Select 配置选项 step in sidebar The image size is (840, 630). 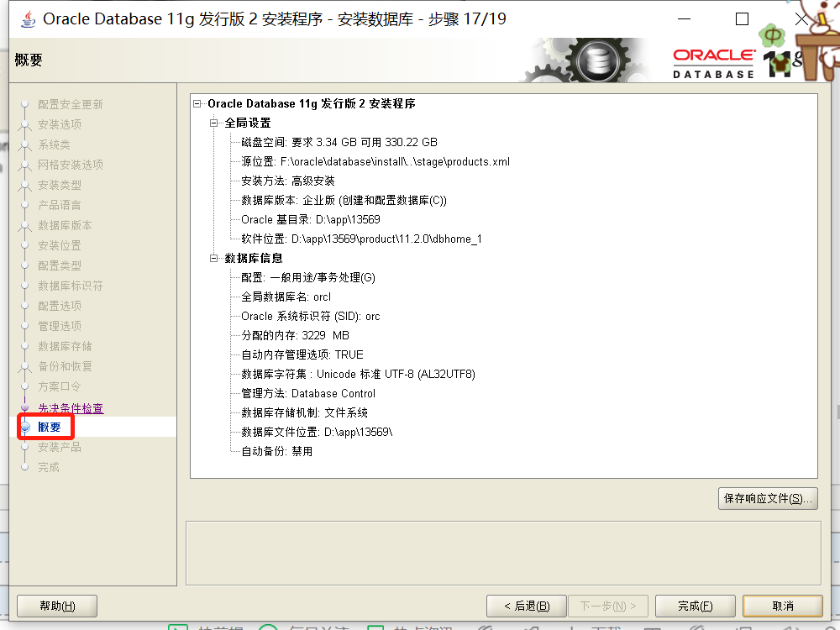pyautogui.click(x=60, y=306)
